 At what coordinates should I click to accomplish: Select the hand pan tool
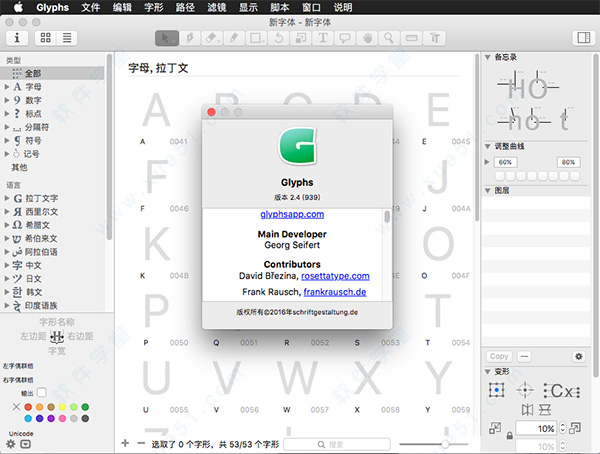(x=367, y=38)
